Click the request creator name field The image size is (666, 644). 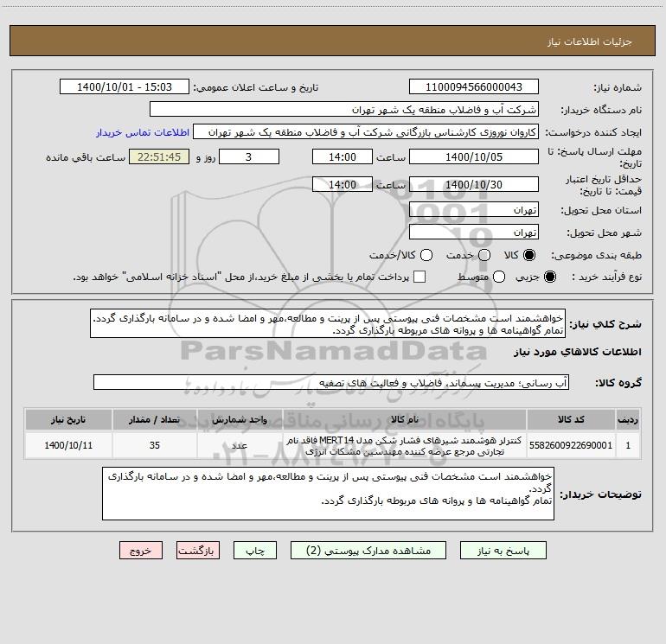tap(366, 131)
